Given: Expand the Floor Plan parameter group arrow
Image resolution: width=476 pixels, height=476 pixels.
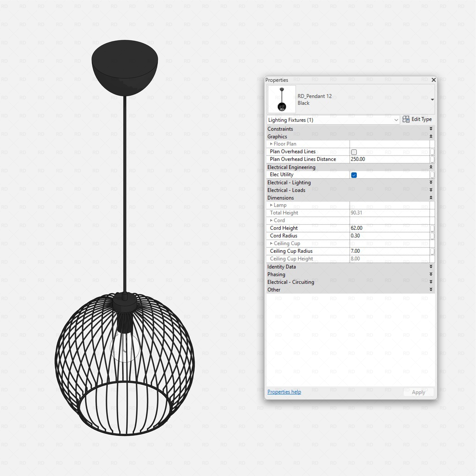Looking at the screenshot, I should (271, 144).
